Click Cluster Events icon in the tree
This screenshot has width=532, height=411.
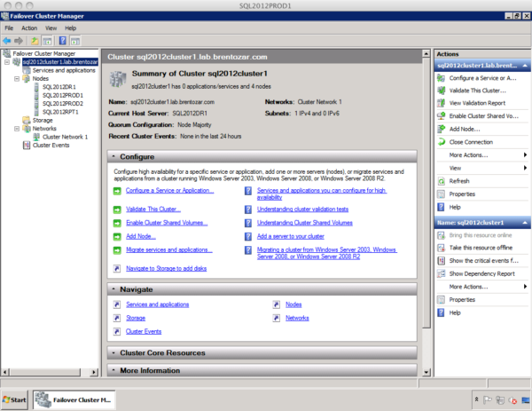[27, 146]
